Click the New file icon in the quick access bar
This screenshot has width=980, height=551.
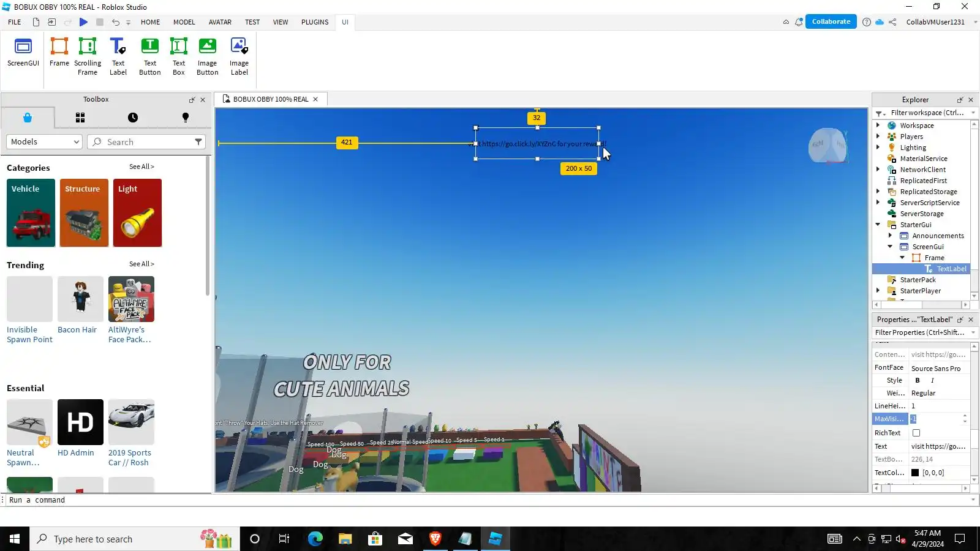click(x=36, y=22)
